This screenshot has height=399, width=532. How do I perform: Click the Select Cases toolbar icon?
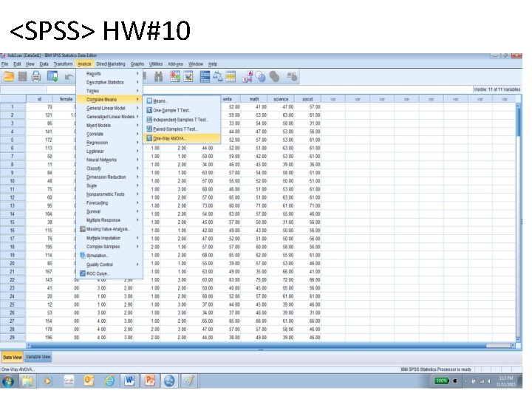coord(231,77)
